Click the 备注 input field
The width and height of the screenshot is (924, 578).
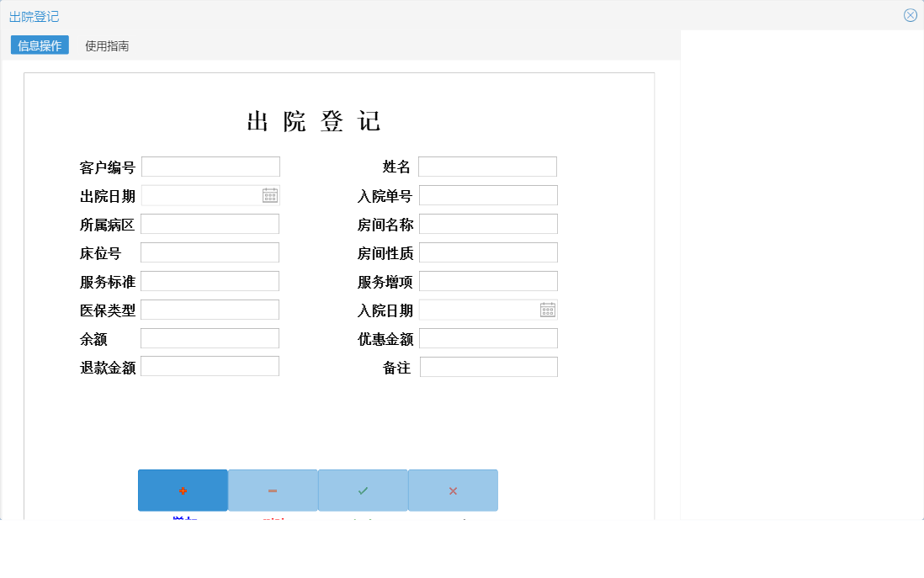[488, 366]
